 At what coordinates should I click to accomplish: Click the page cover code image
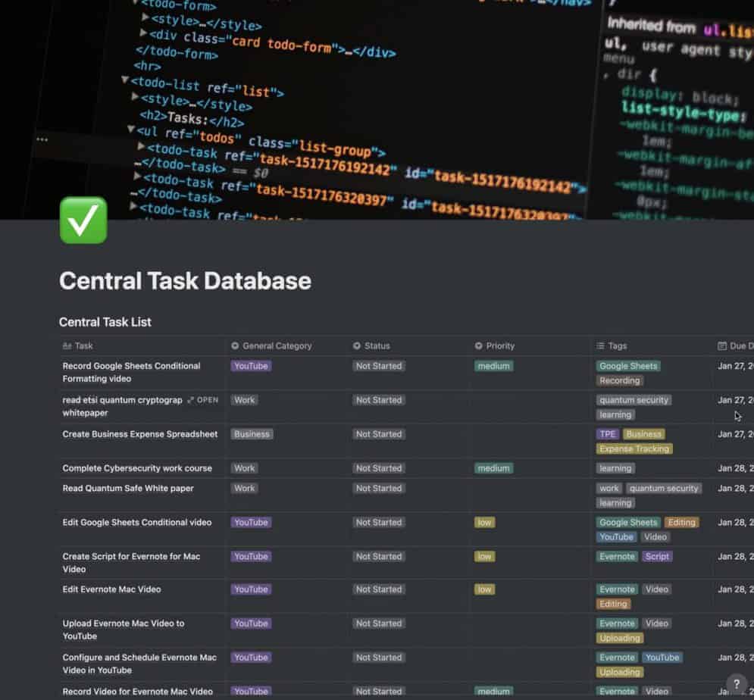(377, 110)
